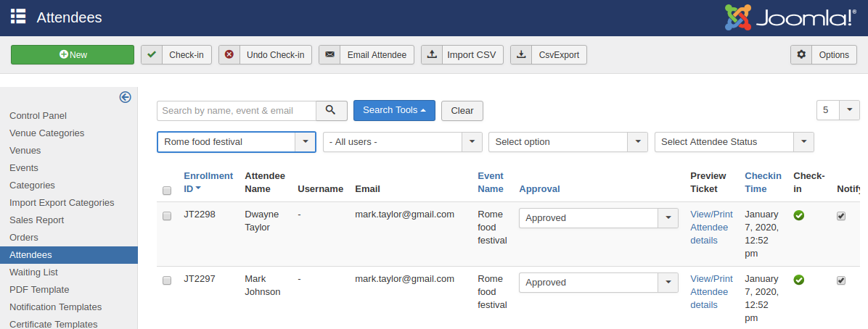Toggle the select-all checkbox in table header
This screenshot has width=868, height=329.
tap(167, 191)
